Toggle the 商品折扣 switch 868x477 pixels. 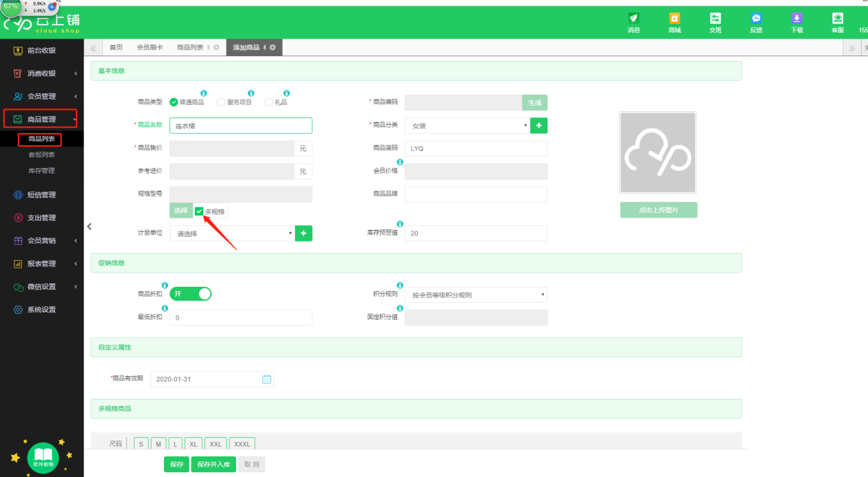click(191, 294)
